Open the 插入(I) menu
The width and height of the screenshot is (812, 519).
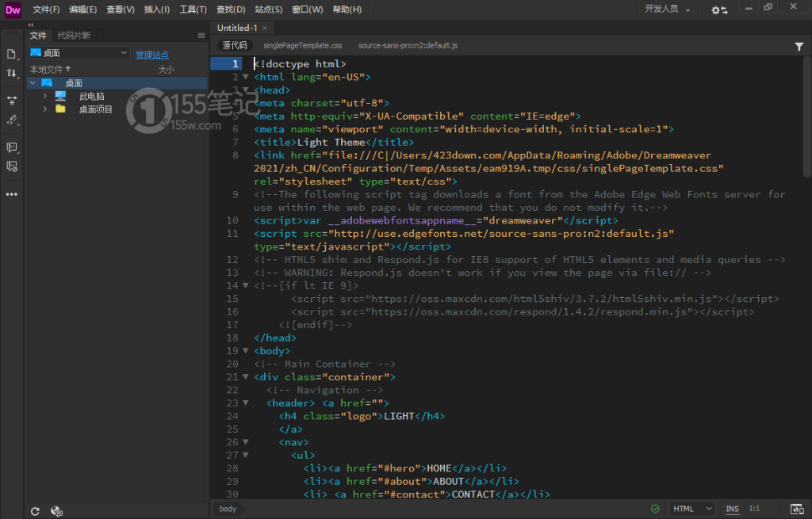click(156, 10)
